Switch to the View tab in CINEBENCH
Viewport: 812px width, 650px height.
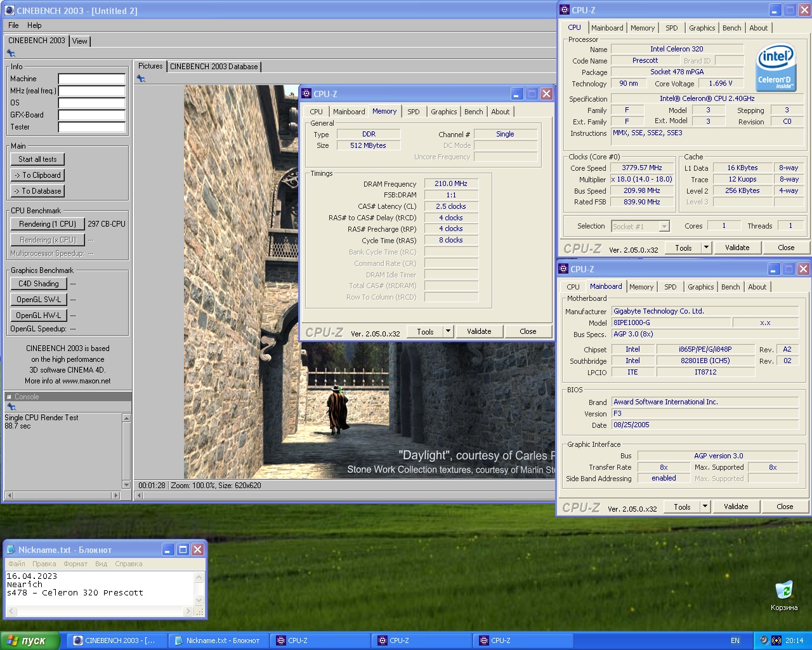[80, 41]
